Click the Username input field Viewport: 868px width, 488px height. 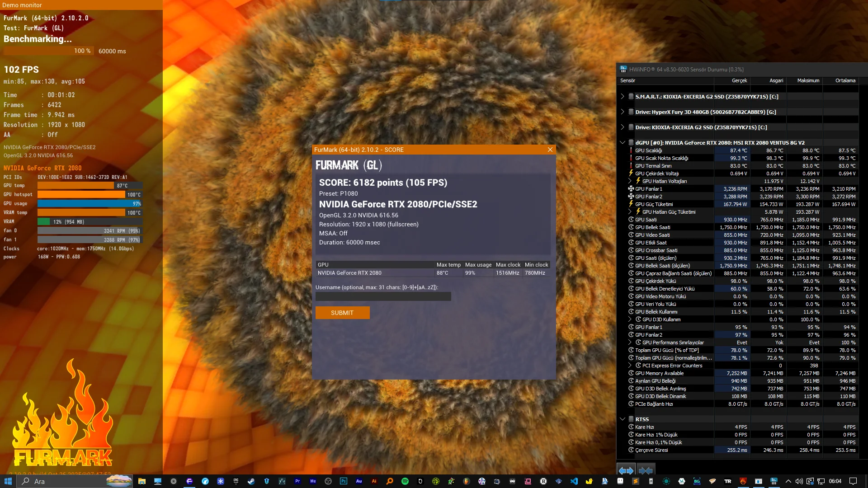click(x=383, y=296)
